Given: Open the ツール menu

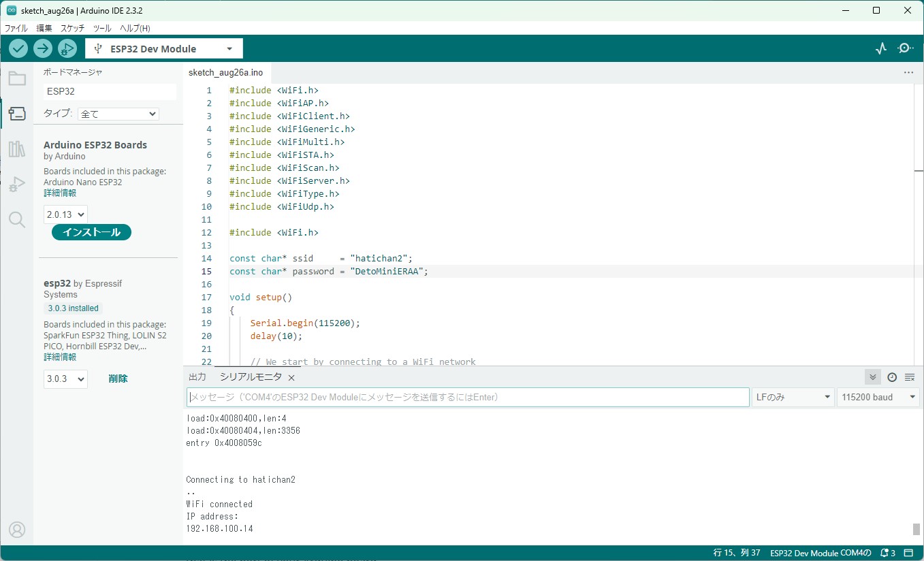Looking at the screenshot, I should 102,29.
